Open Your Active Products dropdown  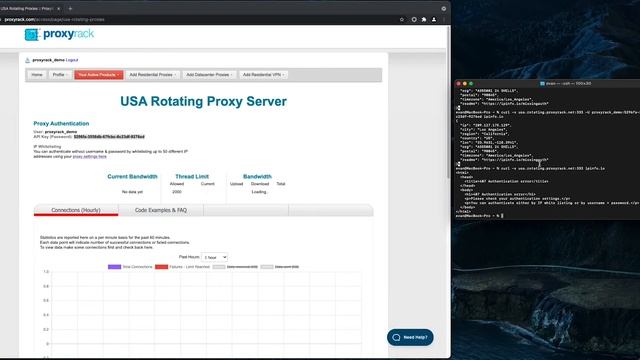point(98,75)
